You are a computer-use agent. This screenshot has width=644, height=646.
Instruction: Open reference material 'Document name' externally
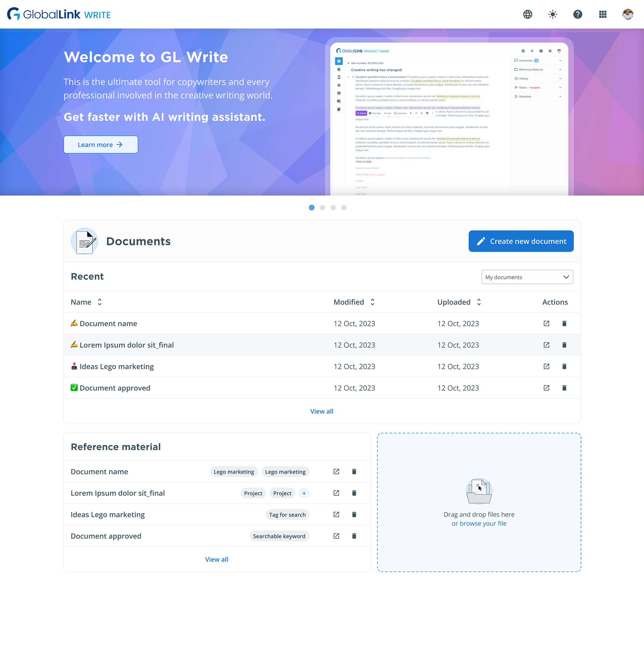click(336, 472)
